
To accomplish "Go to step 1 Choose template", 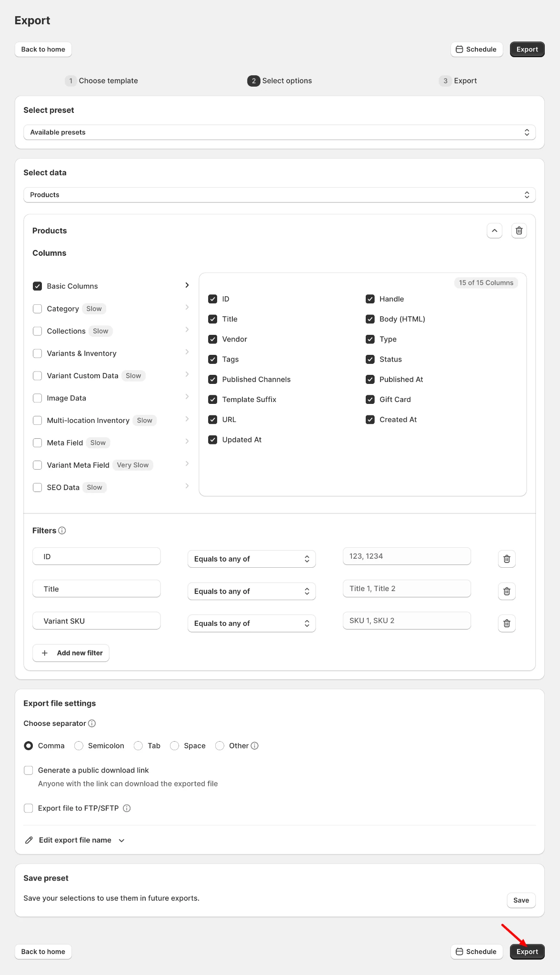I will click(x=101, y=81).
